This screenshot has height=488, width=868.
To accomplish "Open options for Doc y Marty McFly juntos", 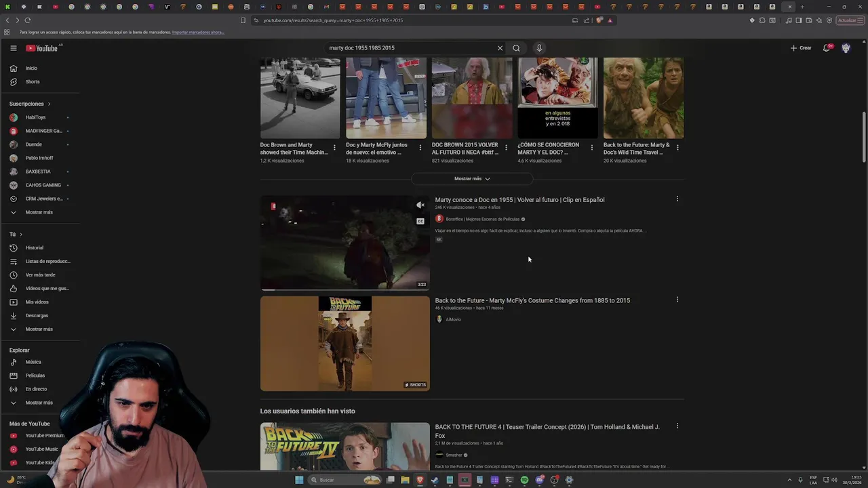I will (x=420, y=147).
